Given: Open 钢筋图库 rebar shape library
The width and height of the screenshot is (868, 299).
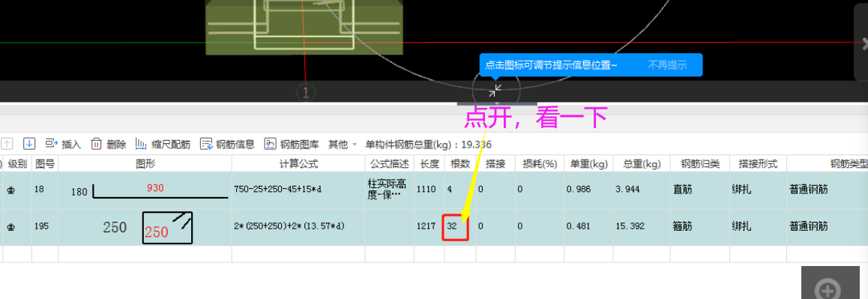Looking at the screenshot, I should (x=292, y=145).
